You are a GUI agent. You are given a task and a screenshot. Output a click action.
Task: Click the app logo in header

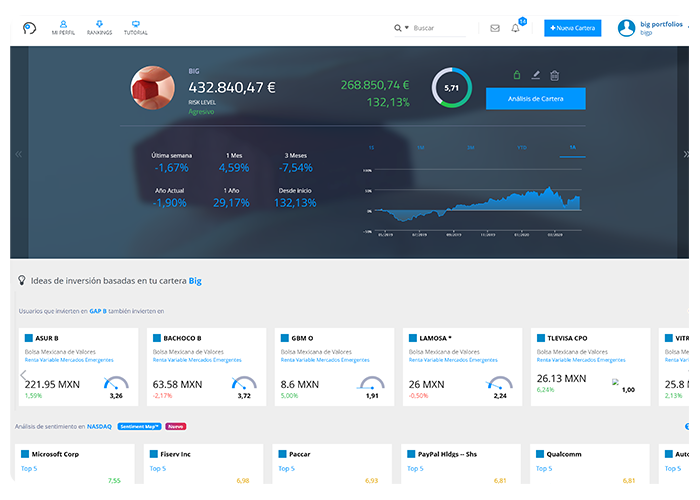click(x=29, y=28)
